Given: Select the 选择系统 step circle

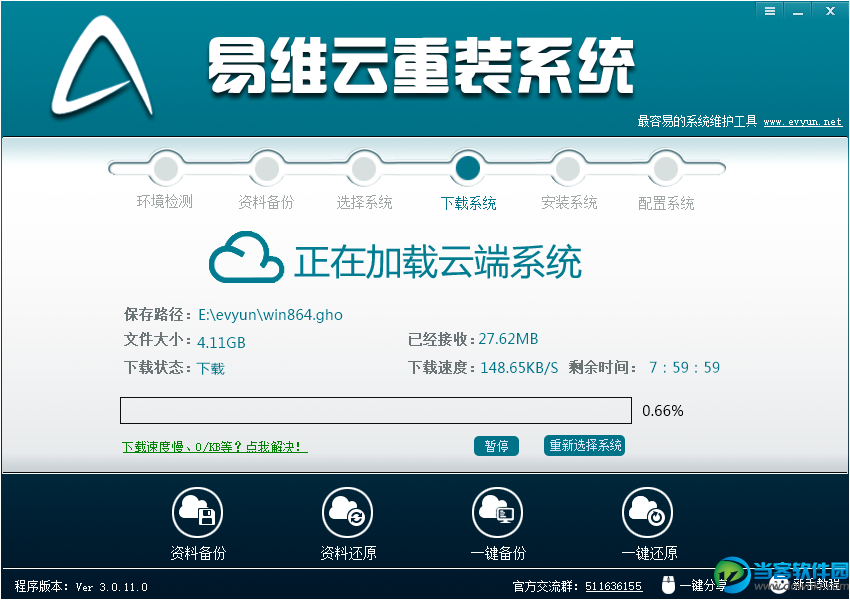Looking at the screenshot, I should click(364, 169).
